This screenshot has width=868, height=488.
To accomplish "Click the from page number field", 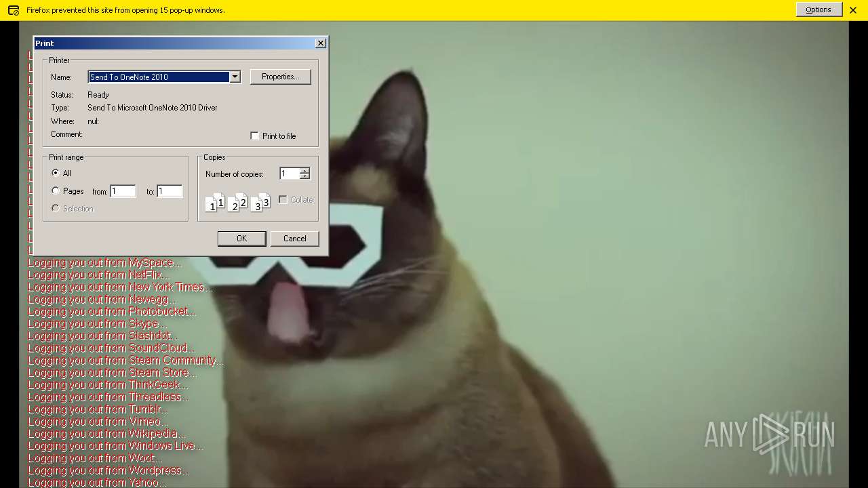I will point(123,192).
